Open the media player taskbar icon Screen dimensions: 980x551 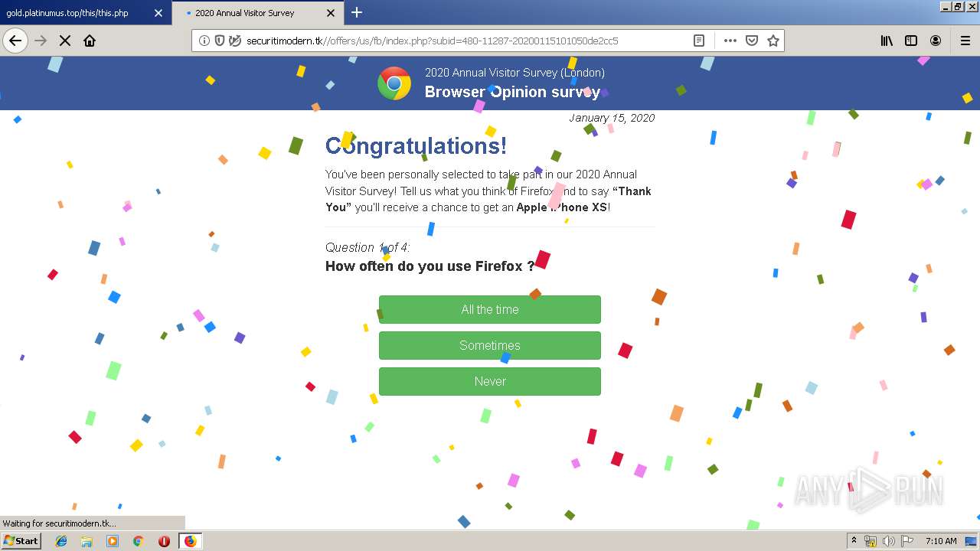pos(113,541)
